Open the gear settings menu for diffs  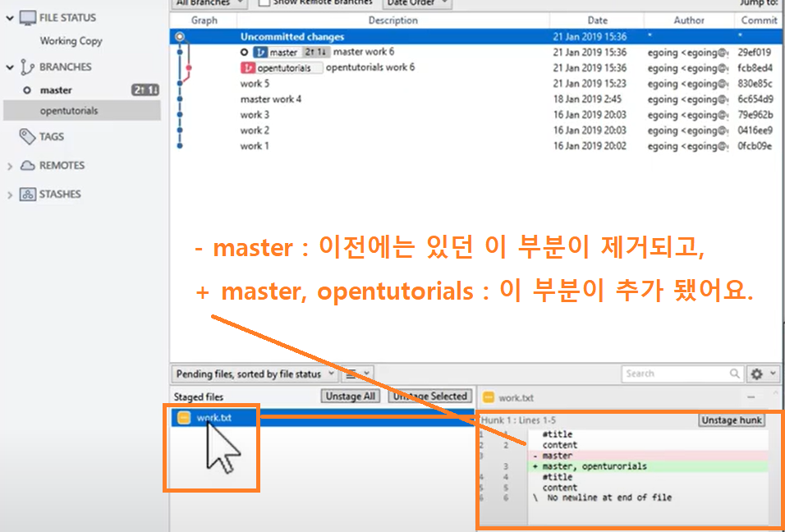(x=763, y=374)
